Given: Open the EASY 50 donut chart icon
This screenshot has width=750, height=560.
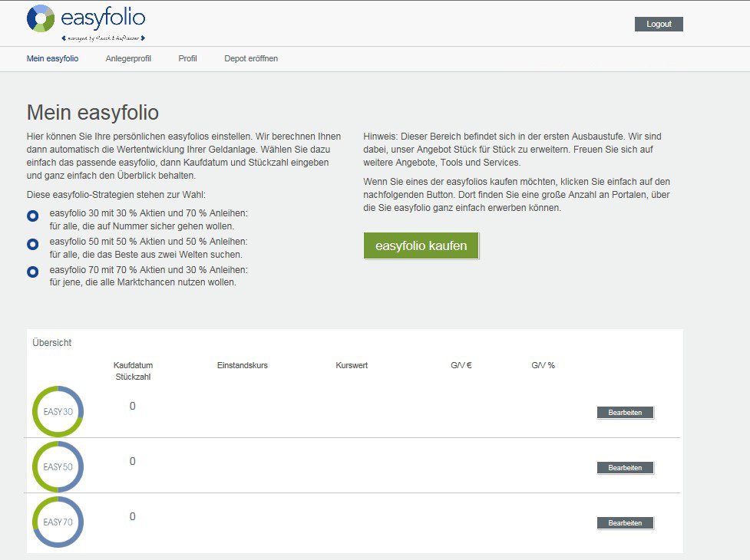Looking at the screenshot, I should coord(58,467).
